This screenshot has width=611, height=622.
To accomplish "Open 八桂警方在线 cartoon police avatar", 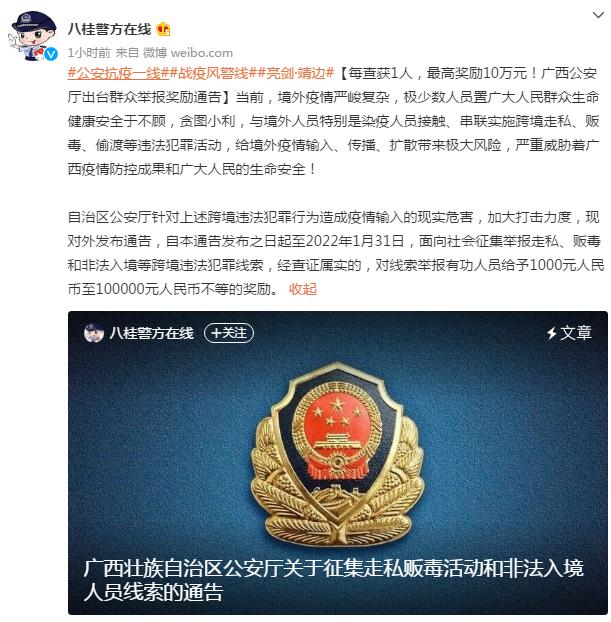I will click(33, 36).
